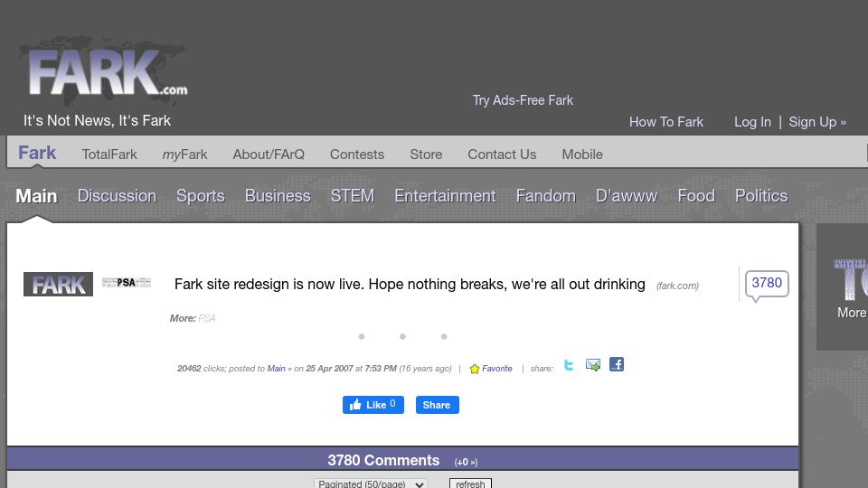Go to the Fandom section

click(546, 196)
